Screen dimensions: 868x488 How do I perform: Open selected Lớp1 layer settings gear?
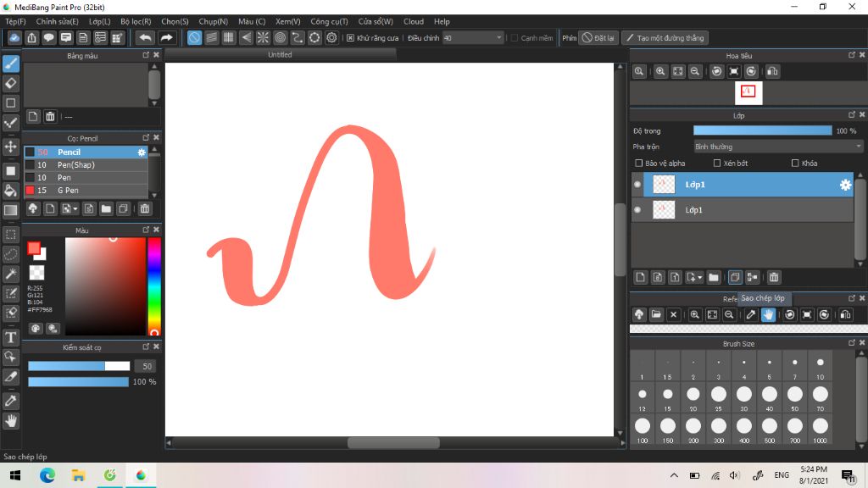(x=845, y=185)
